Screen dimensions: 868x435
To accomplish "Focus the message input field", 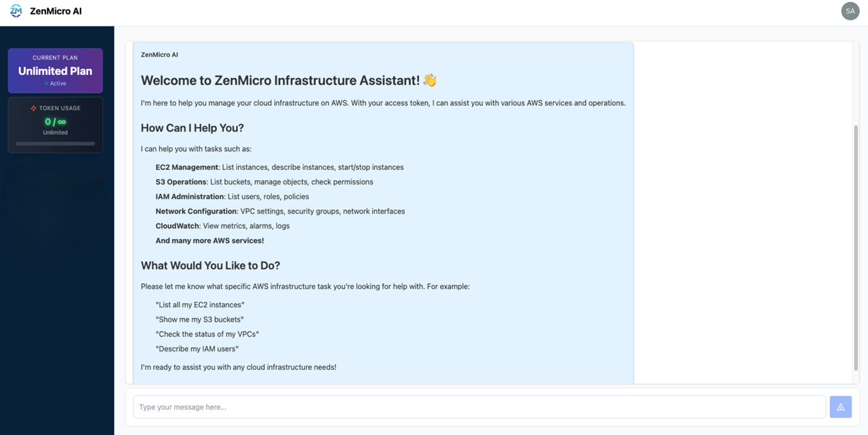I will point(478,407).
